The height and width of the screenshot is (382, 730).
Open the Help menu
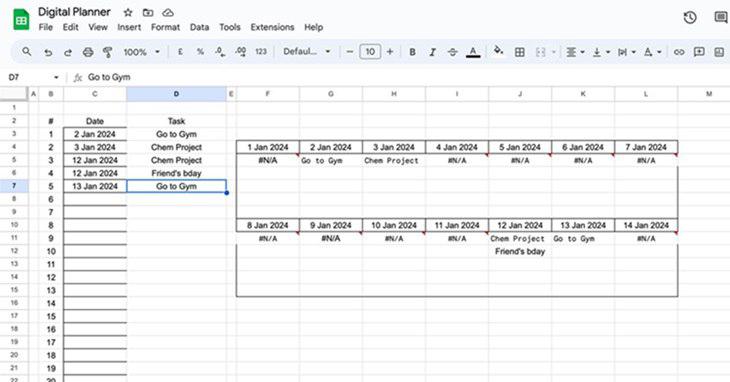[x=314, y=27]
